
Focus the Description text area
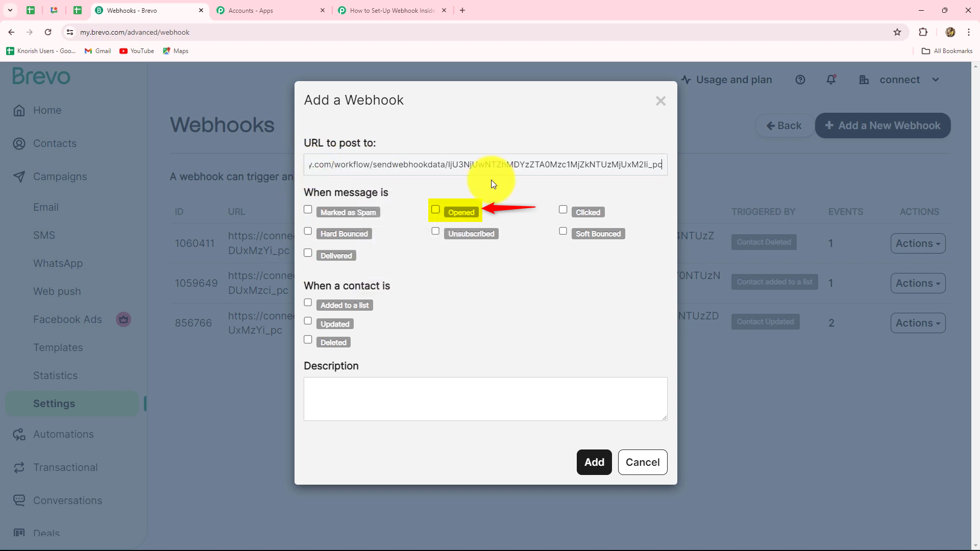(x=485, y=399)
